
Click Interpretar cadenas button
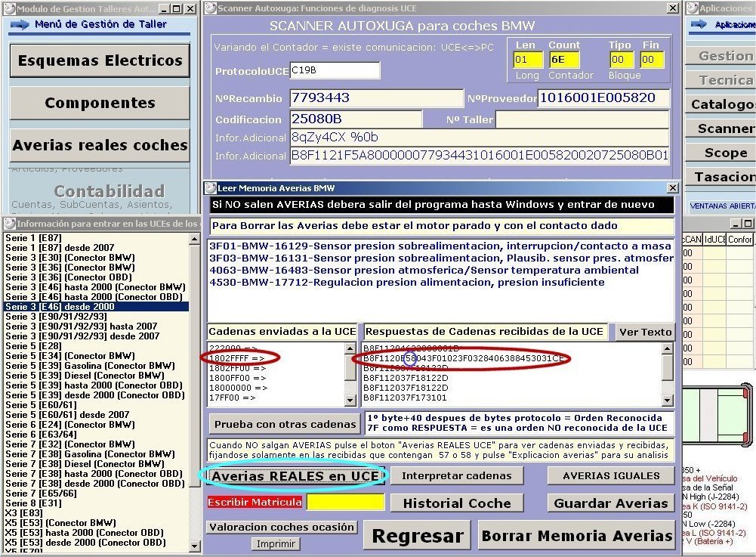[457, 476]
